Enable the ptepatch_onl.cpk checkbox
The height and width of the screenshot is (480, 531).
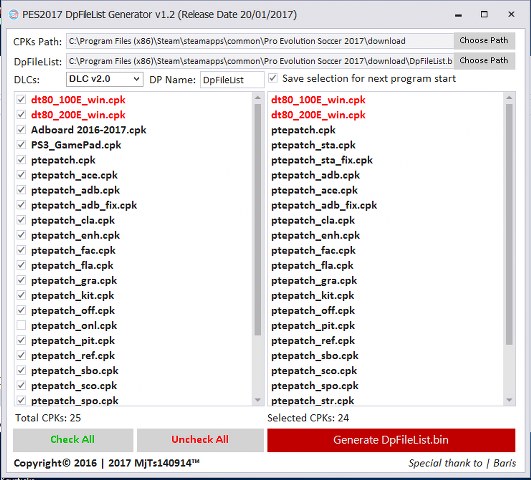click(x=21, y=325)
